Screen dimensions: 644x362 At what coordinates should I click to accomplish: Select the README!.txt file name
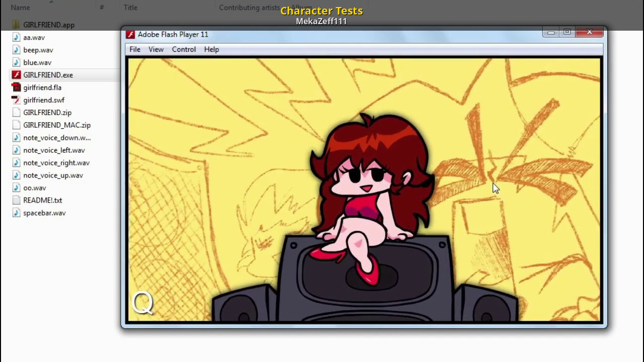(42, 200)
